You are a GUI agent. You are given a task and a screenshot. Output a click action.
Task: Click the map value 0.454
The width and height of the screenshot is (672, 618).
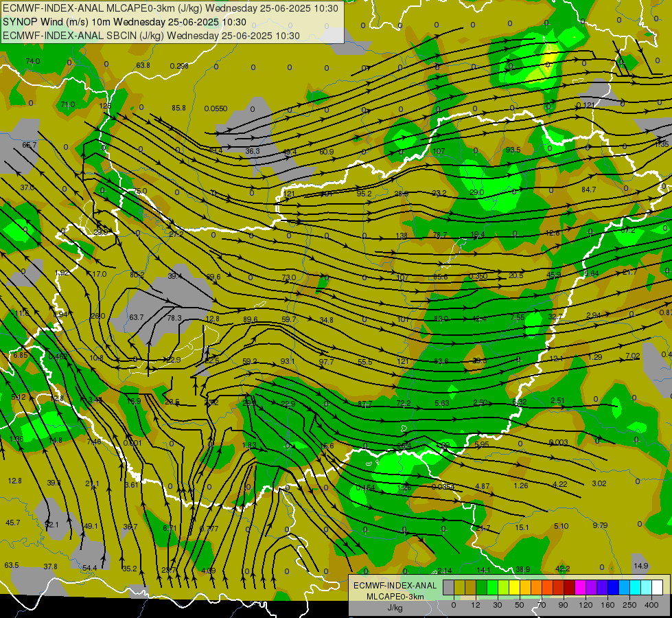coord(366,488)
